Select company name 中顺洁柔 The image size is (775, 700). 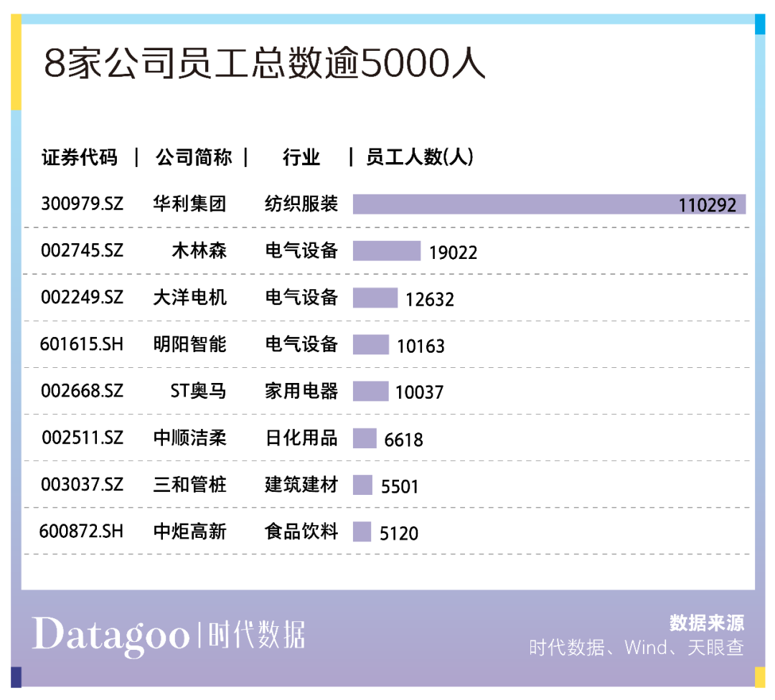click(189, 437)
